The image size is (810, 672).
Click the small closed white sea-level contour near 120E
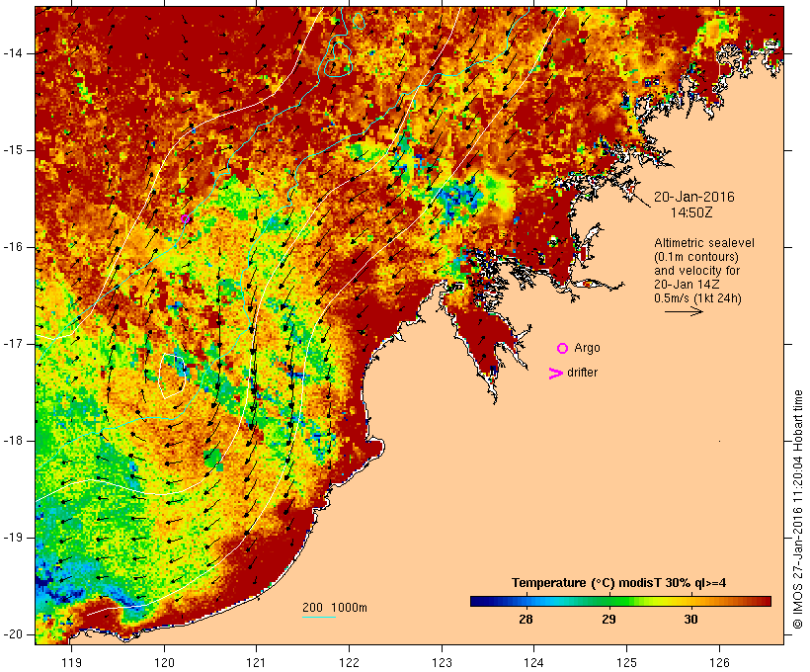[x=172, y=376]
